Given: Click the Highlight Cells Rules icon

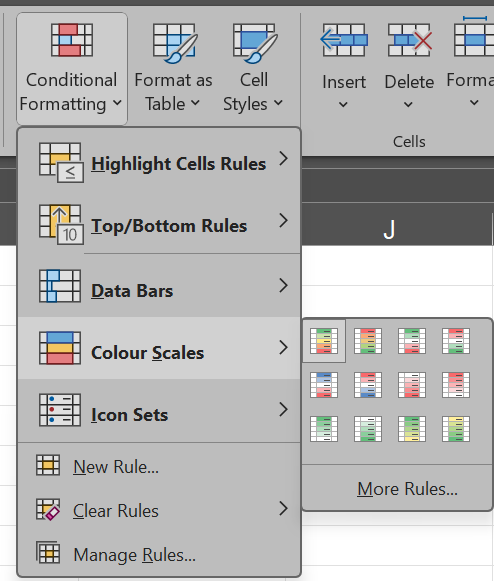Looking at the screenshot, I should (x=61, y=162).
